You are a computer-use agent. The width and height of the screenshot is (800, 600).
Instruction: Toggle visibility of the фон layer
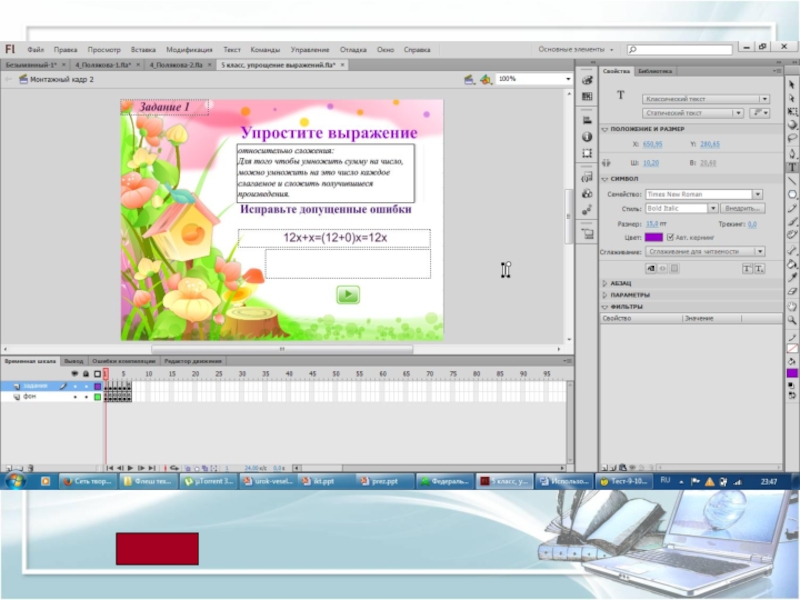(74, 397)
